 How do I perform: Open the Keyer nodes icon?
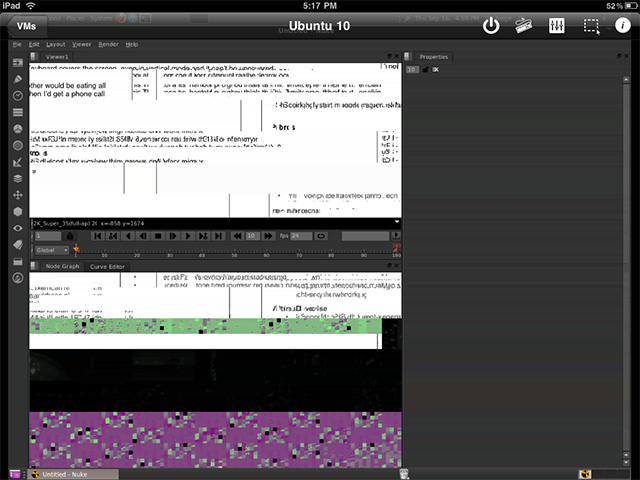point(18,162)
